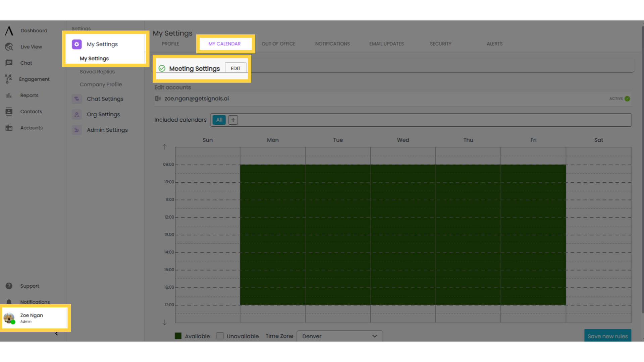Click the Accounts icon in sidebar
Screen dimensions: 644x362
coord(8,127)
